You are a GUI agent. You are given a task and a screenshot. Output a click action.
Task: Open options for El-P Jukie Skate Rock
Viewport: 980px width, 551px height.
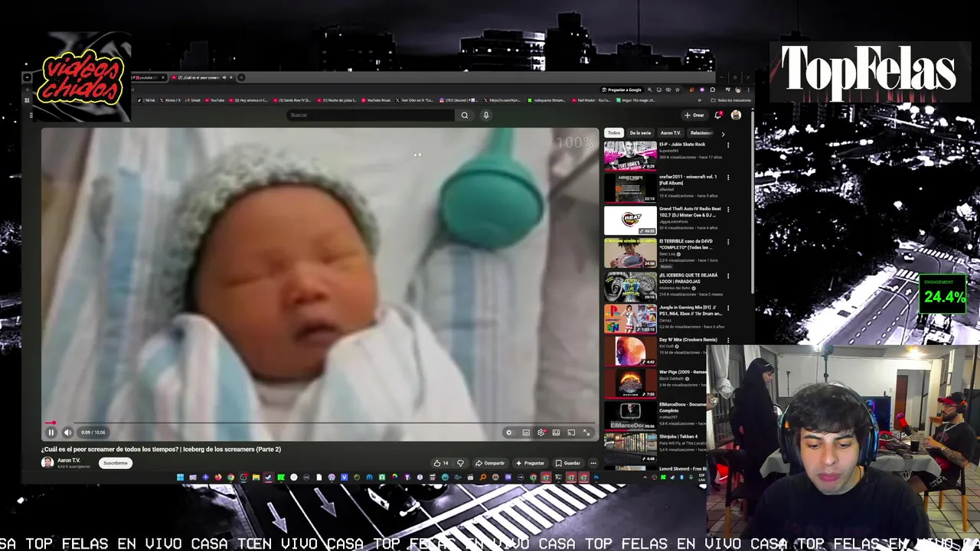tap(728, 145)
